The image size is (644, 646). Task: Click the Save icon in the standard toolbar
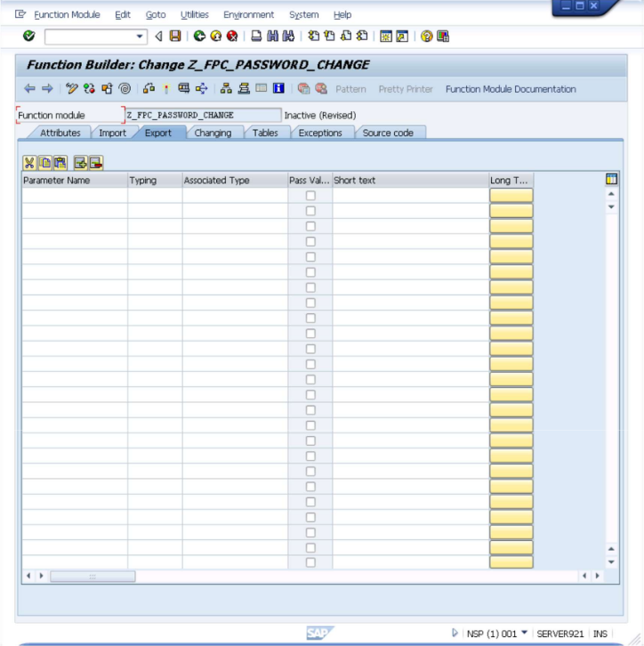click(175, 36)
